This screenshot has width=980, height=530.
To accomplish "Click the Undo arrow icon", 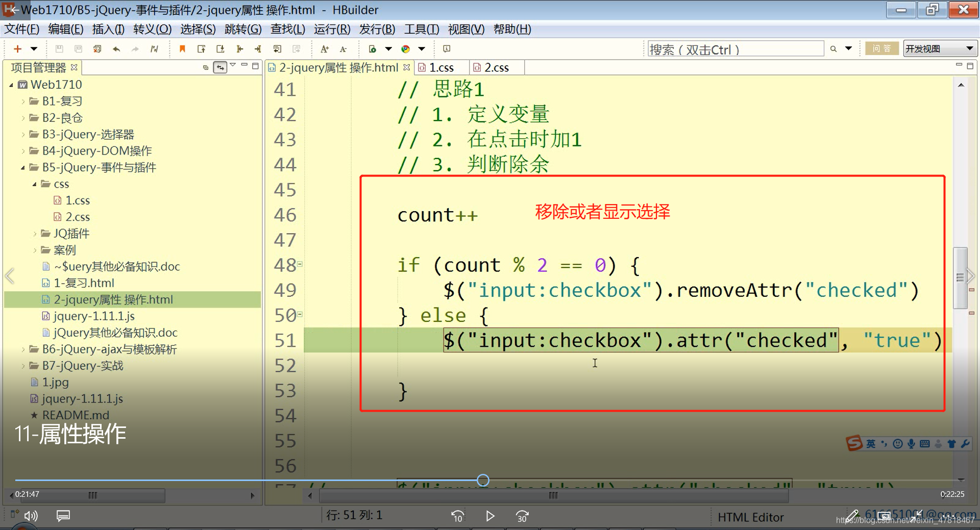I will pyautogui.click(x=116, y=49).
